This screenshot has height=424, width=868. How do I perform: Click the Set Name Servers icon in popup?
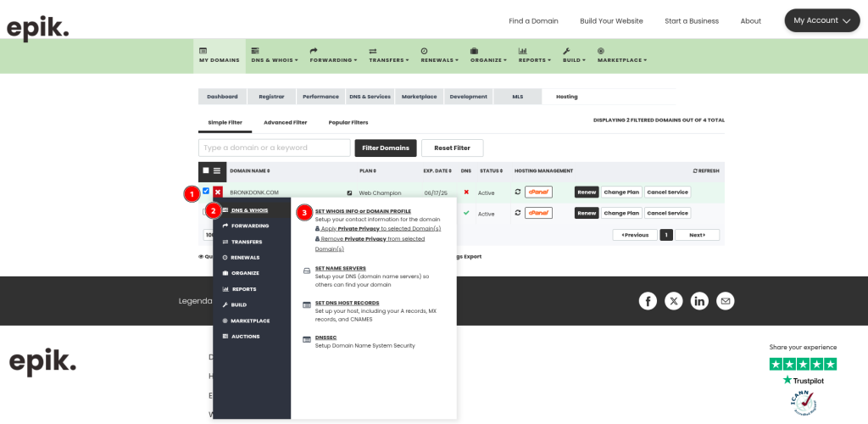point(307,271)
